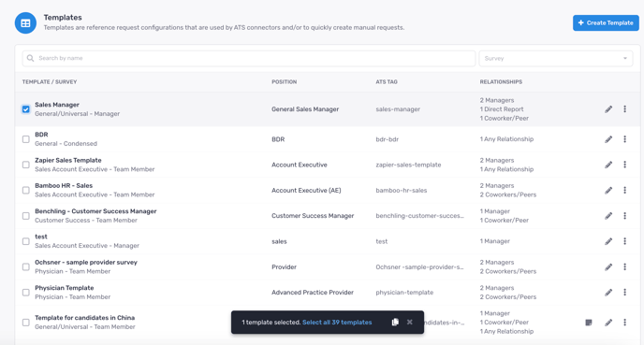The image size is (644, 345).
Task: Click Advanced Practice Provider position cell
Action: [x=313, y=293]
